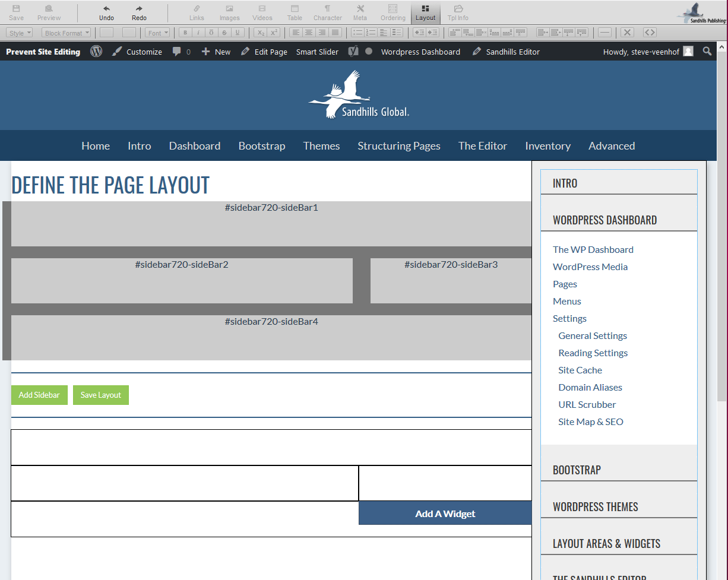728x580 pixels.
Task: Open the Reading Settings sidebar link
Action: point(593,353)
